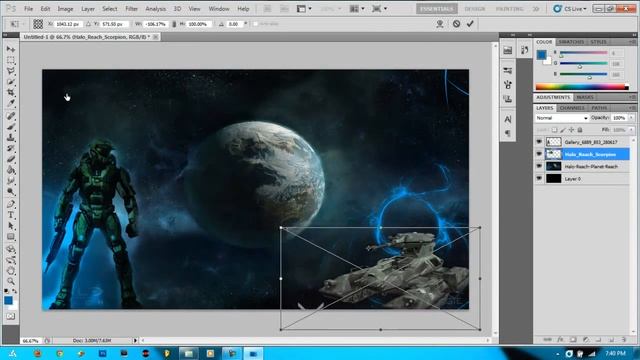Open the Clone Source panel icon
Viewport: 640px width, 360px height.
(508, 99)
